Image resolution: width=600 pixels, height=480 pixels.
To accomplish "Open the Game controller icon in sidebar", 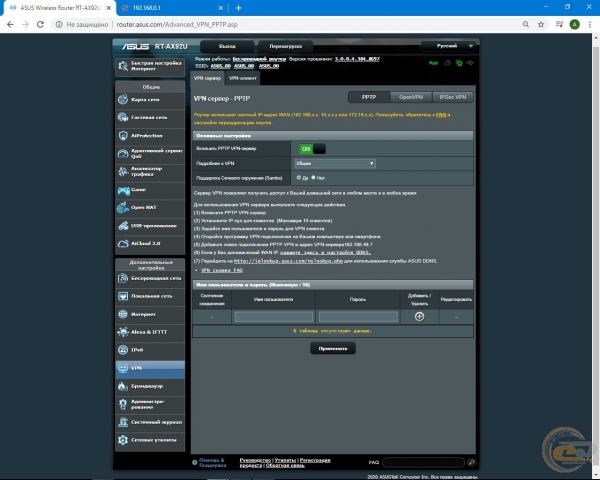I will (x=122, y=188).
